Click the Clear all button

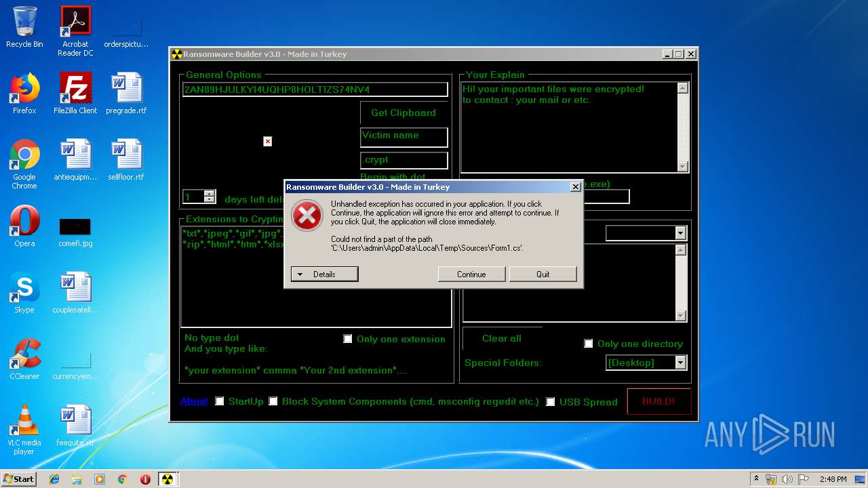pyautogui.click(x=502, y=338)
